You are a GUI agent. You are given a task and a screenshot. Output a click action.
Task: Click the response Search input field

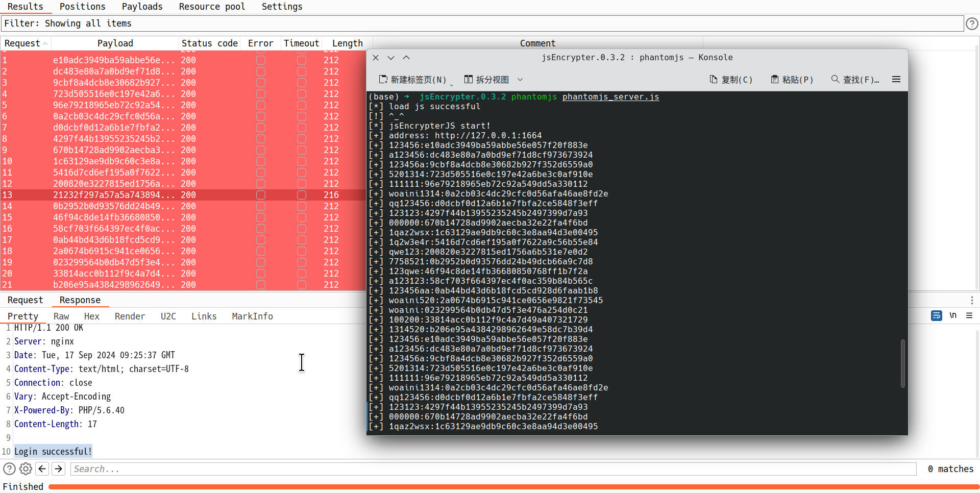pyautogui.click(x=493, y=469)
